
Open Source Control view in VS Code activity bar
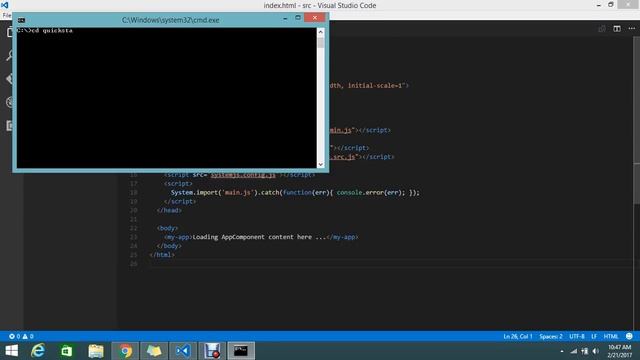10,79
